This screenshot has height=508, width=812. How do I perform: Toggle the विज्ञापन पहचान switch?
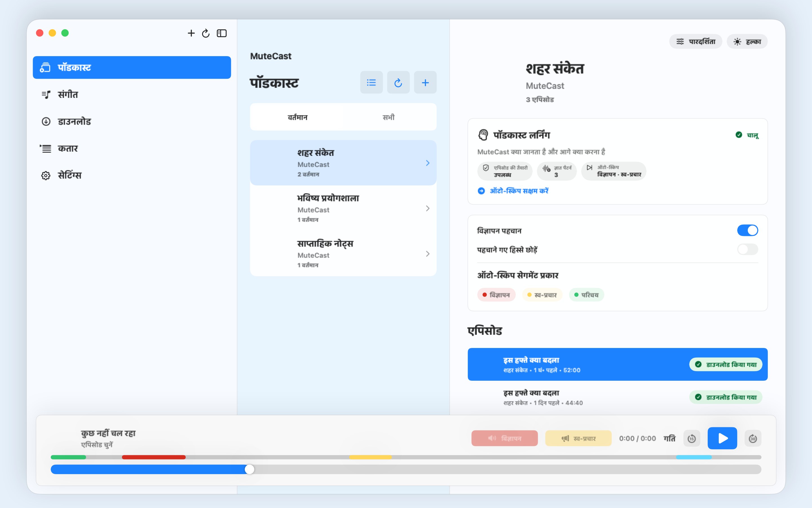click(x=747, y=230)
